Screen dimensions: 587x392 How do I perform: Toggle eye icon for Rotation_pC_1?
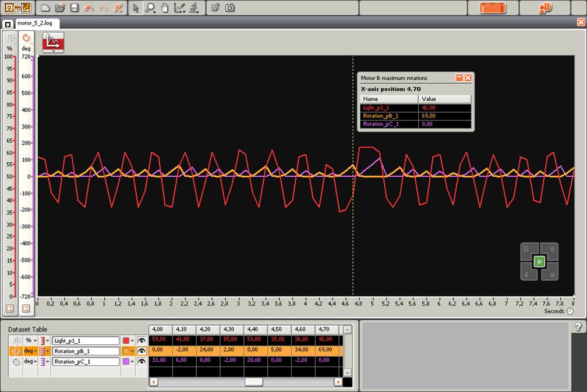pos(142,362)
